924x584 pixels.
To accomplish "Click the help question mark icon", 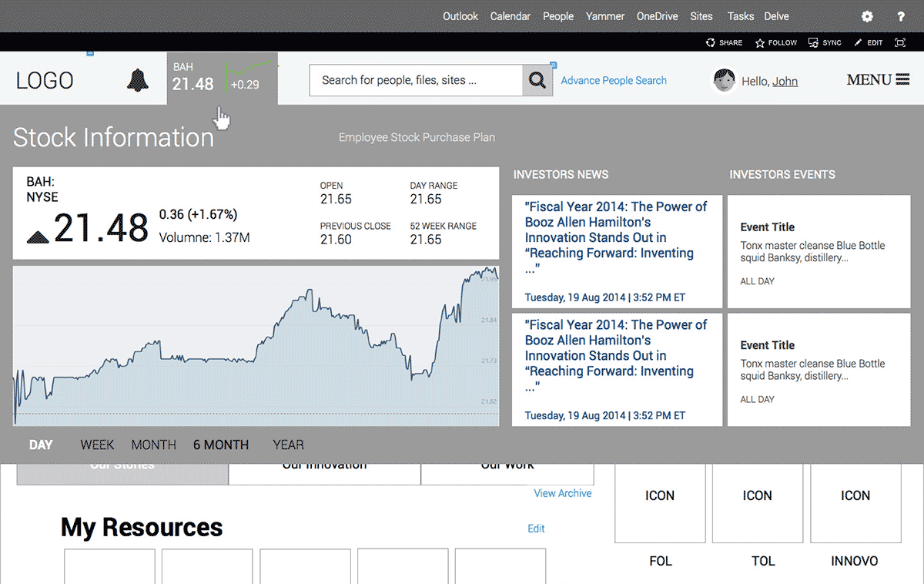I will (901, 16).
